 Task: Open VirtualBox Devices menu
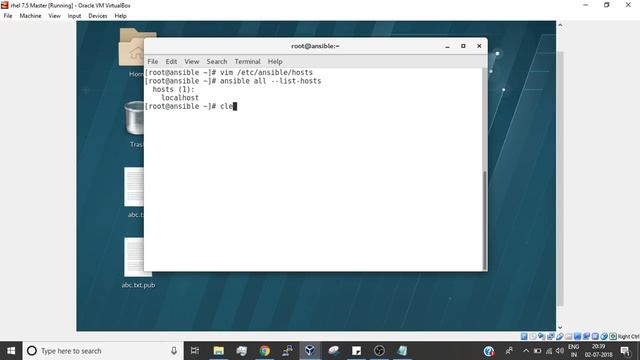[x=98, y=16]
